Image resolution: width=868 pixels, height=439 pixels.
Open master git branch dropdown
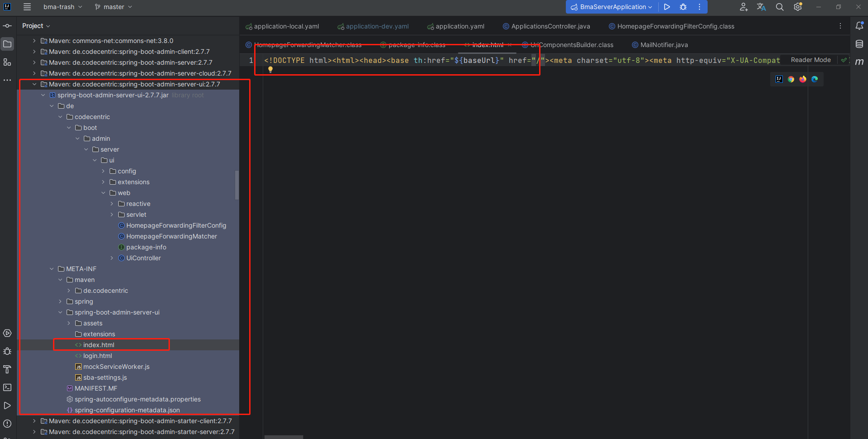click(x=114, y=7)
